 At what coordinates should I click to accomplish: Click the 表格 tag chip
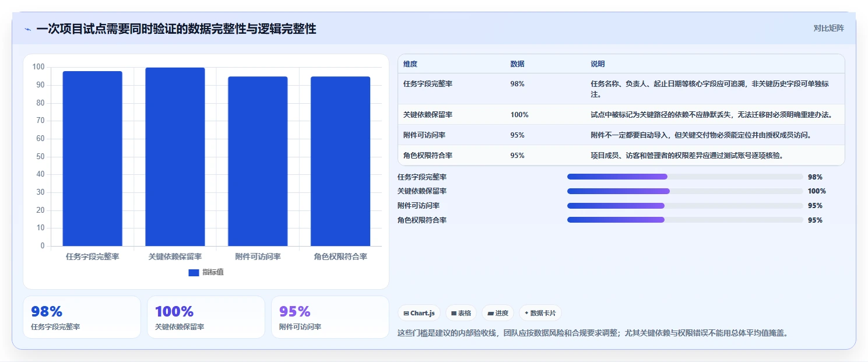click(461, 313)
